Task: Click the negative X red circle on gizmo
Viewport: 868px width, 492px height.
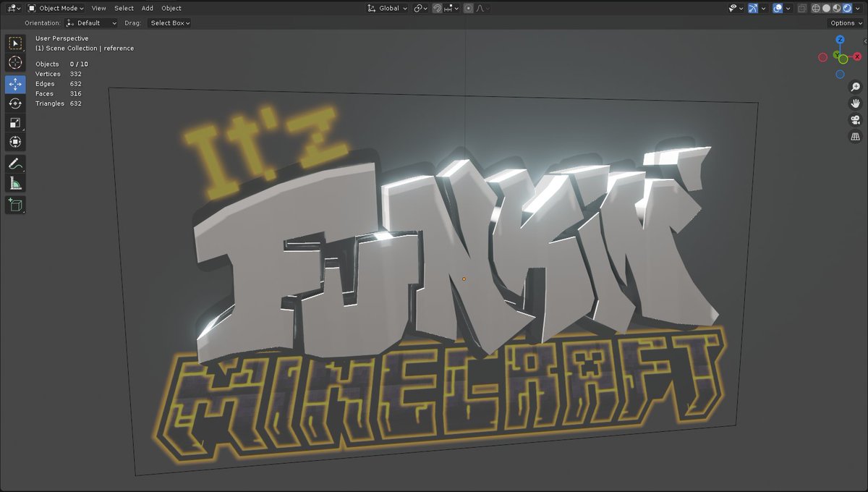Action: (822, 57)
